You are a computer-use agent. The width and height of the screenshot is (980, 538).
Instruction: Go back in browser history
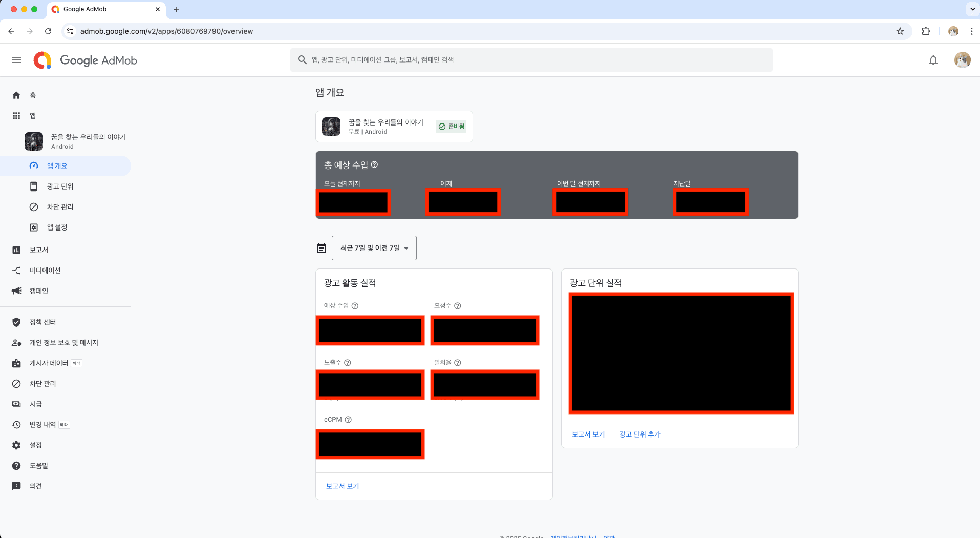pos(11,31)
